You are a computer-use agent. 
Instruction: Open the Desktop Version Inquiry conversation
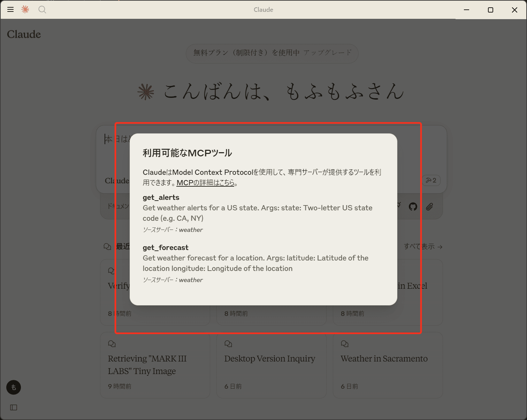(x=271, y=359)
